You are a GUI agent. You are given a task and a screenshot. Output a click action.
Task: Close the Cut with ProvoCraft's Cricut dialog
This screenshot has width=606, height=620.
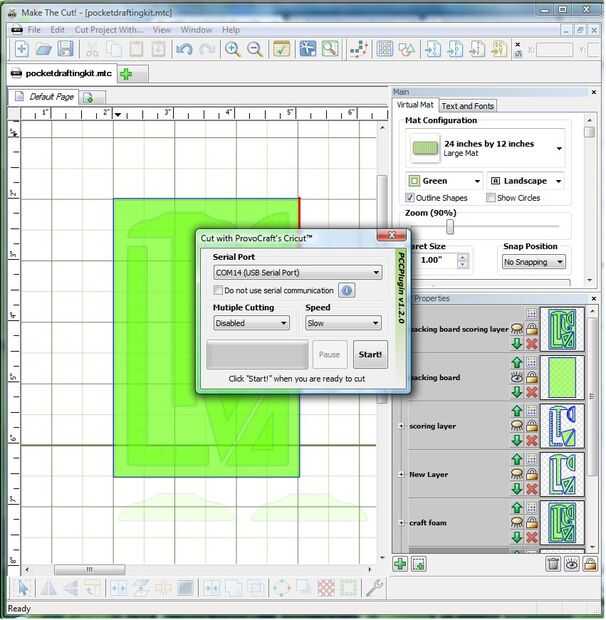[391, 235]
